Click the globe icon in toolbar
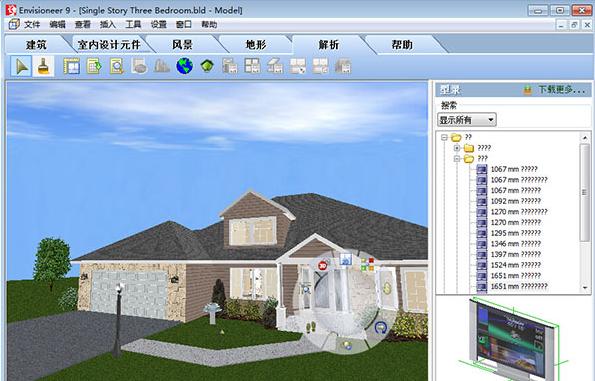 coord(184,66)
